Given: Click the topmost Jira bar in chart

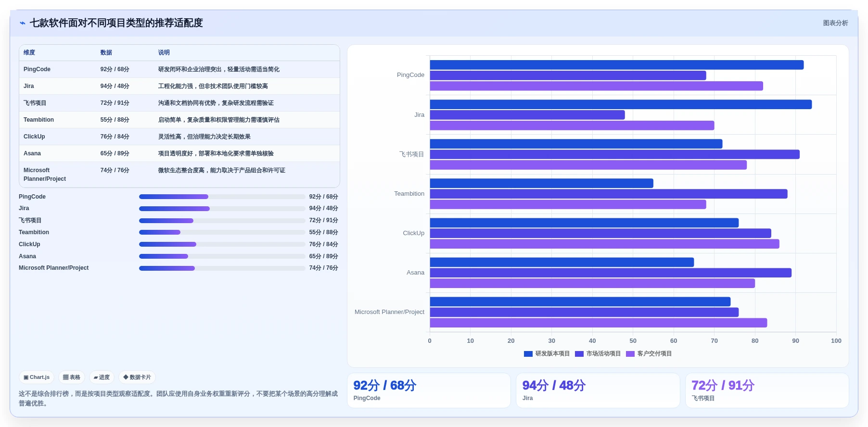Looking at the screenshot, I should 621,104.
